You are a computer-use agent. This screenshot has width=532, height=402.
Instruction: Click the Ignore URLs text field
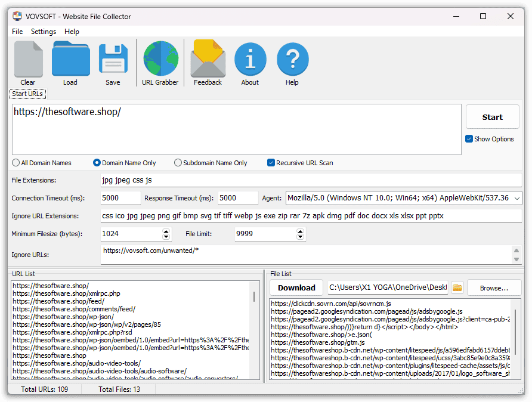306,255
